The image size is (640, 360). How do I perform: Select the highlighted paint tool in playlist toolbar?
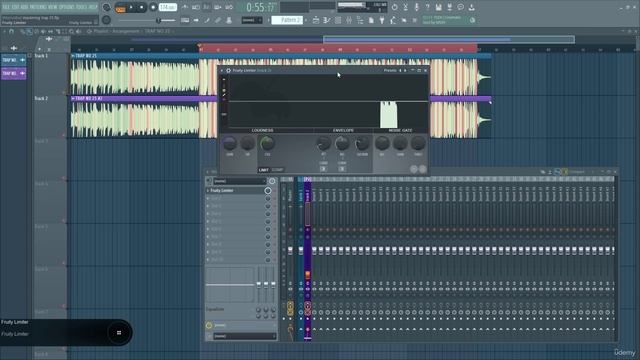tap(29, 31)
